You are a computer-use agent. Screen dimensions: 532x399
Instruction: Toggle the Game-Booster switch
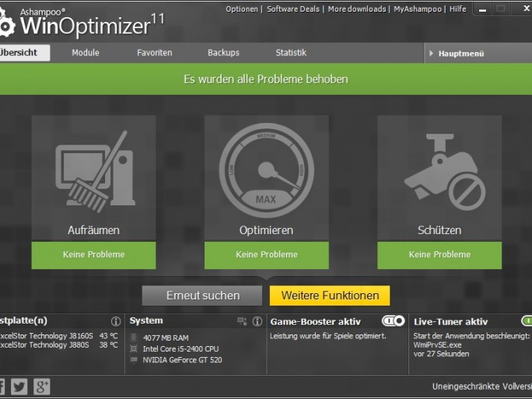[394, 320]
